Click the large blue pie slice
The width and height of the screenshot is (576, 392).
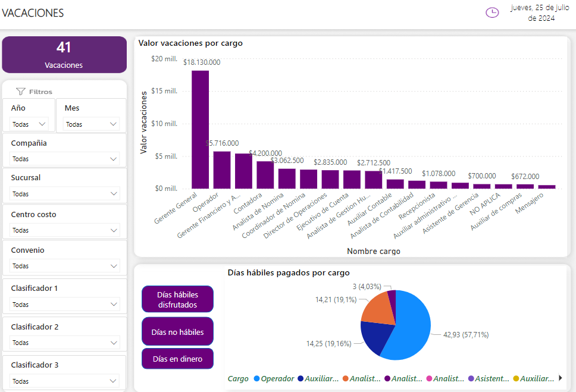(x=411, y=327)
